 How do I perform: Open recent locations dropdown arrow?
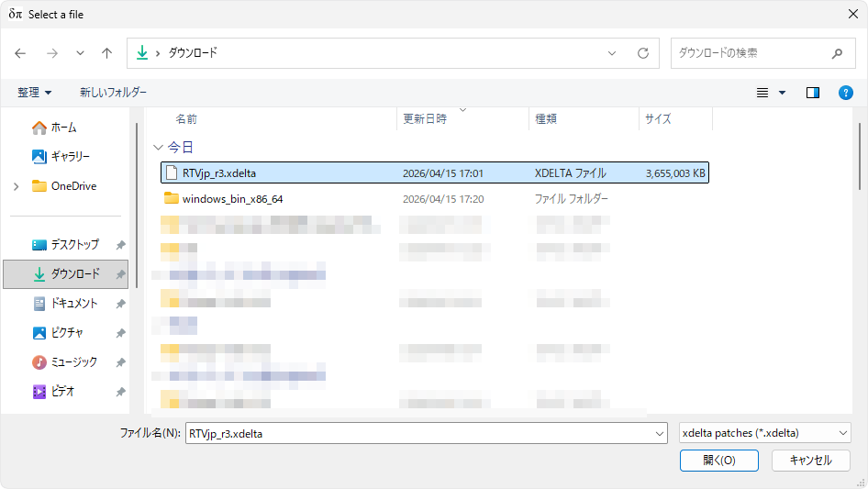click(x=80, y=53)
